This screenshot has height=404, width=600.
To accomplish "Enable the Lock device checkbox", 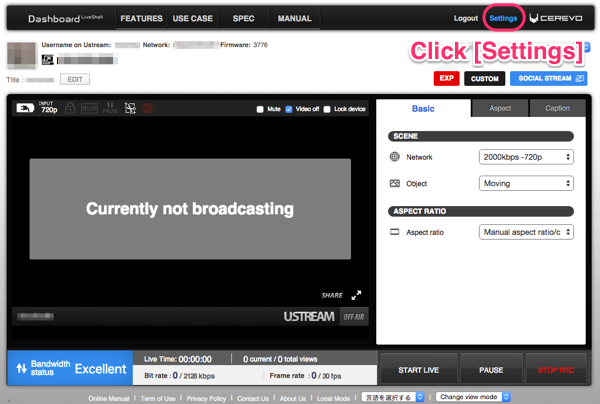I will [x=327, y=109].
